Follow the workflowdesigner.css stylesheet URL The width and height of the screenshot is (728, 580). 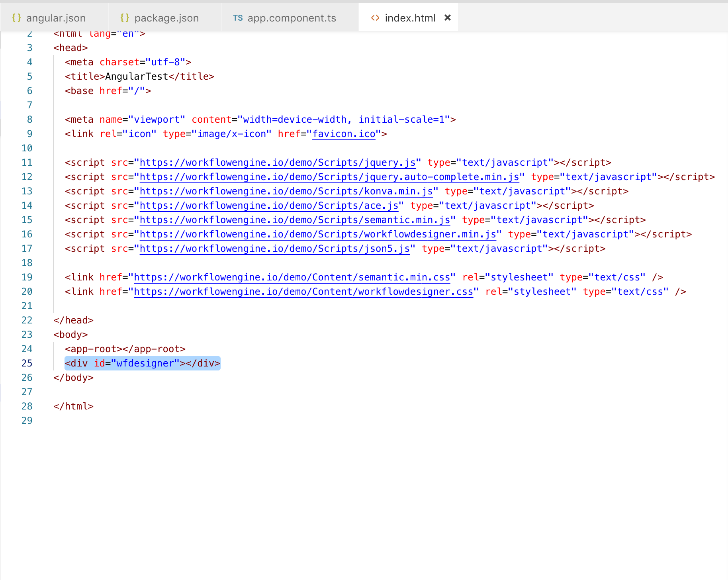coord(303,292)
